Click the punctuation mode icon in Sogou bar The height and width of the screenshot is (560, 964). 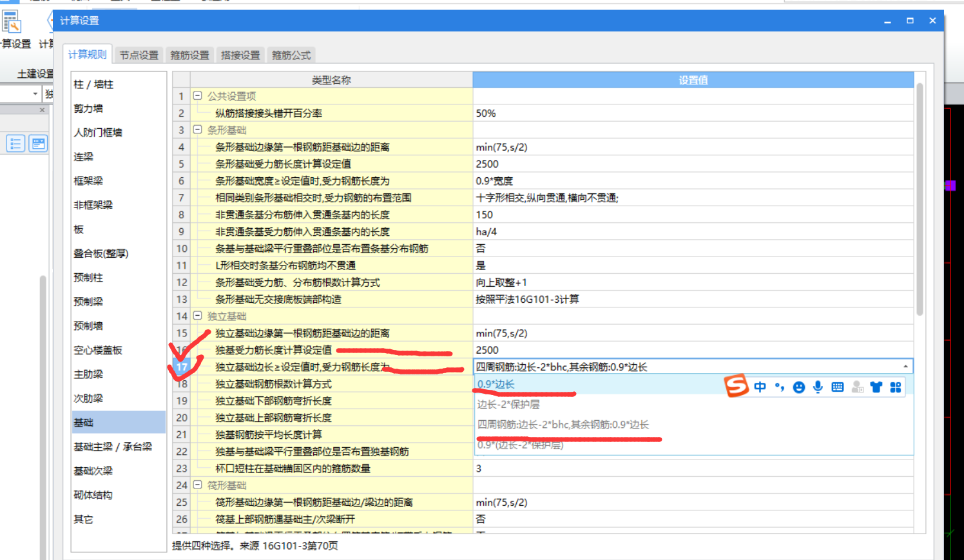coord(780,387)
